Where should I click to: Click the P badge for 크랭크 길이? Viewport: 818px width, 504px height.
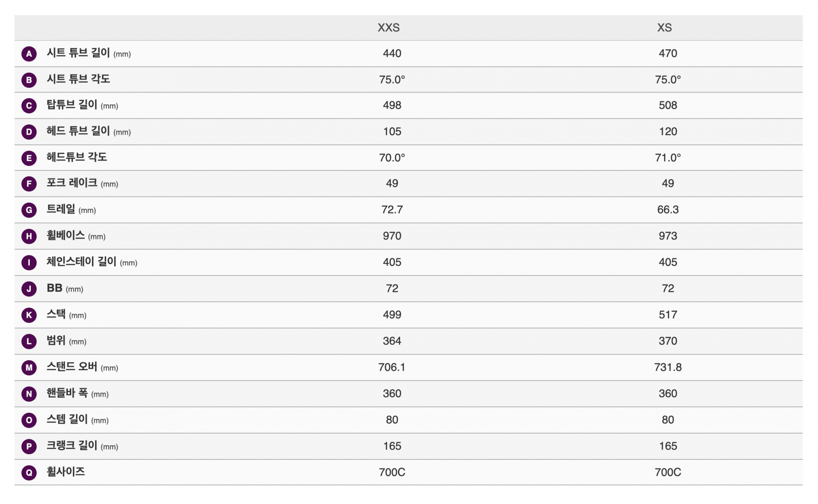click(29, 446)
